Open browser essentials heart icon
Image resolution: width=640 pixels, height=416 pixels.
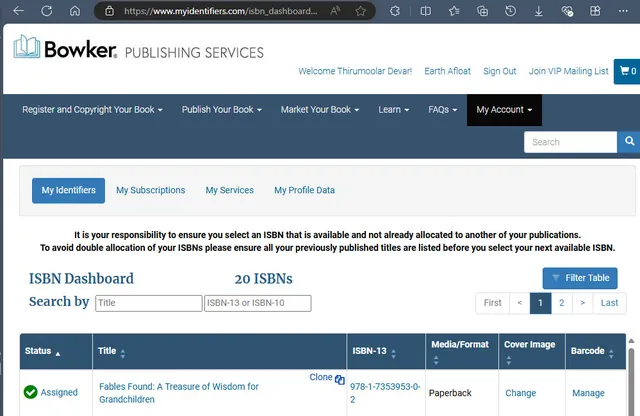(x=567, y=11)
